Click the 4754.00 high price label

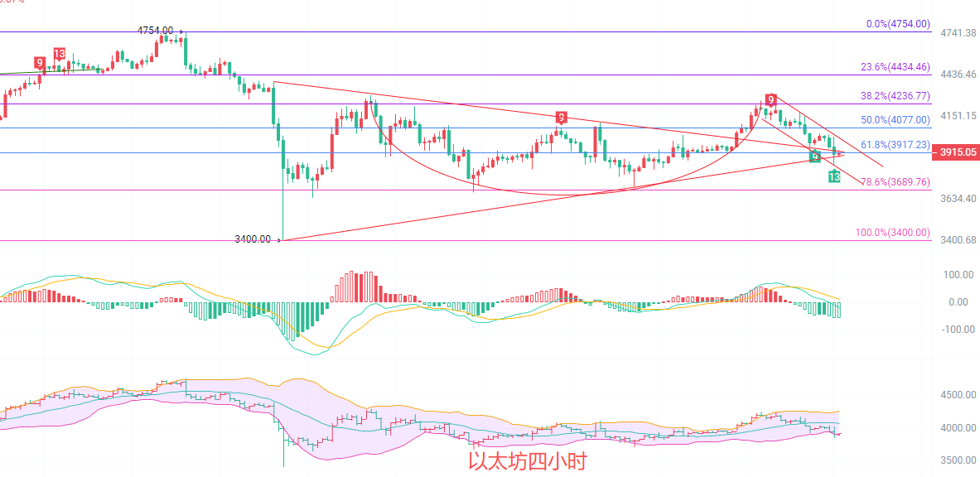pos(156,31)
